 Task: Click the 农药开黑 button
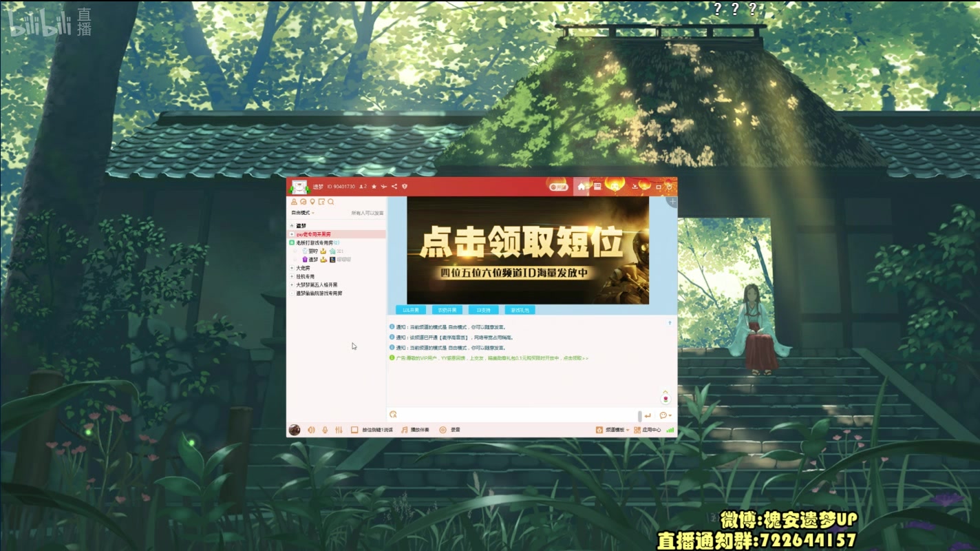point(447,310)
